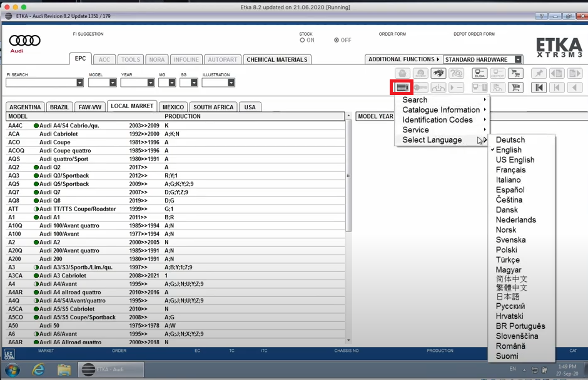Open File Explorer folder in taskbar
The height and width of the screenshot is (380, 588).
point(64,370)
